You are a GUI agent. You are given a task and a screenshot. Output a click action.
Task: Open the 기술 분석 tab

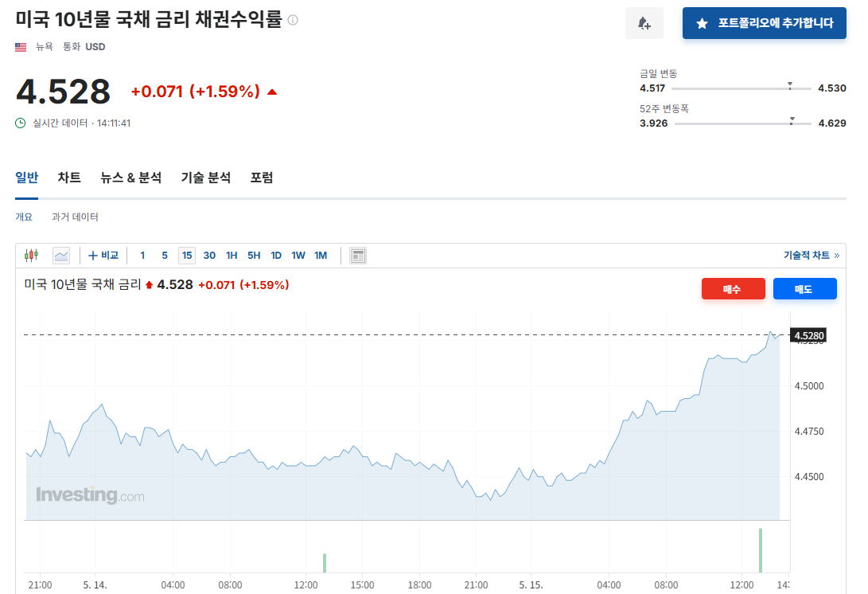[206, 178]
